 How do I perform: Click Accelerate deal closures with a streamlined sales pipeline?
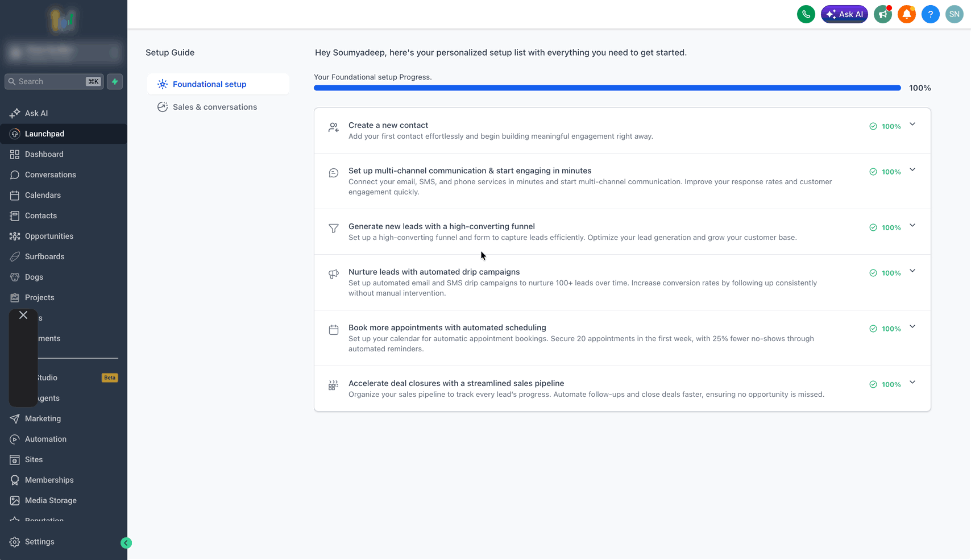[x=457, y=383]
